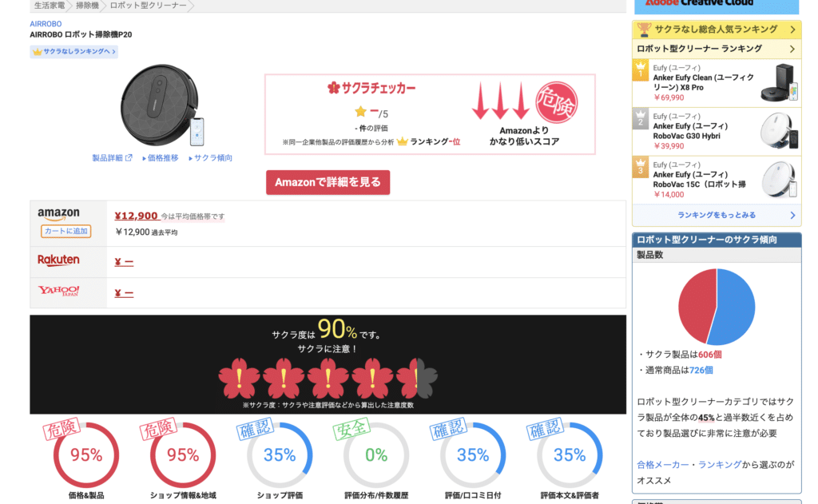The image size is (818, 504).
Task: Expand サクラなし総合人気ランキング chevron
Action: [792, 30]
